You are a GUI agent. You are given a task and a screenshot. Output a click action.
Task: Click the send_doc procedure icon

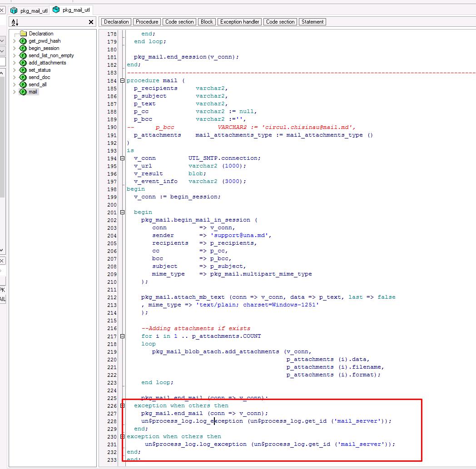[x=23, y=77]
